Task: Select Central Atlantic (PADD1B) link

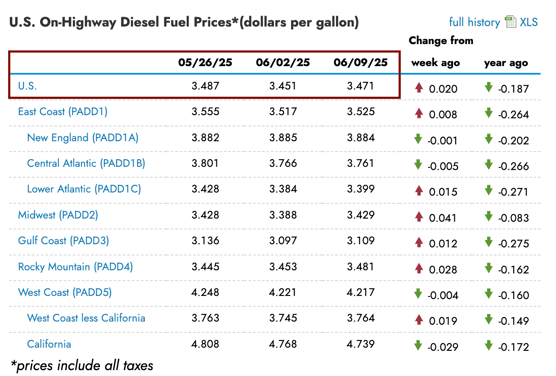Action: (x=86, y=164)
